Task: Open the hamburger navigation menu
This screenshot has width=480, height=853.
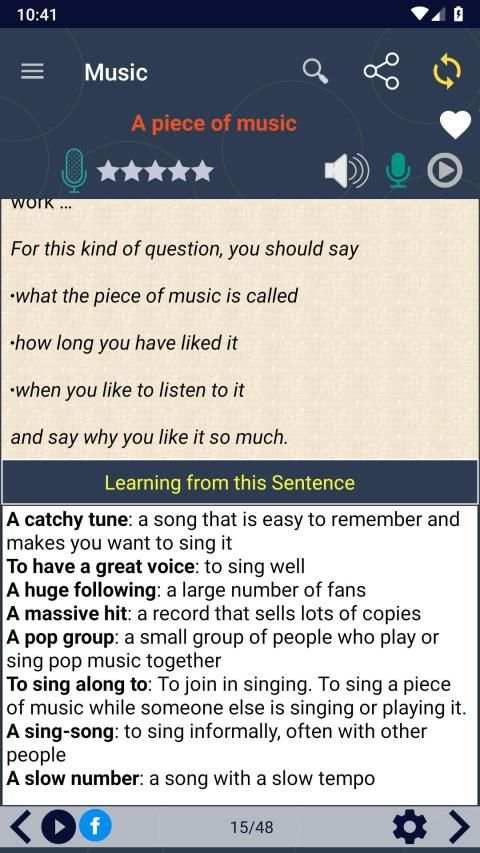Action: [32, 71]
